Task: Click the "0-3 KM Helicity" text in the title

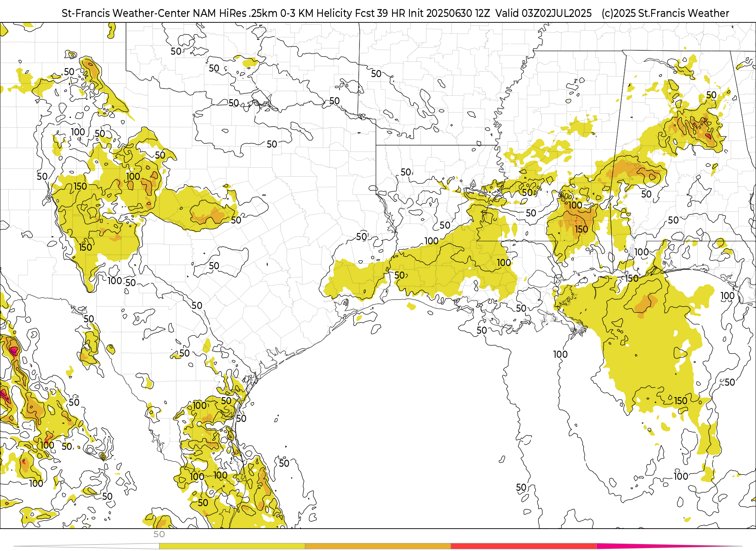Action: (316, 13)
